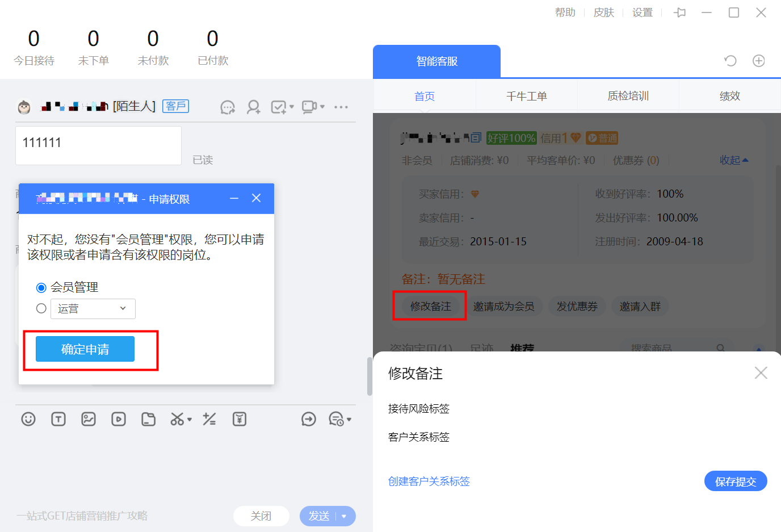Open the three-dot more options menu
The image size is (781, 532).
point(341,107)
